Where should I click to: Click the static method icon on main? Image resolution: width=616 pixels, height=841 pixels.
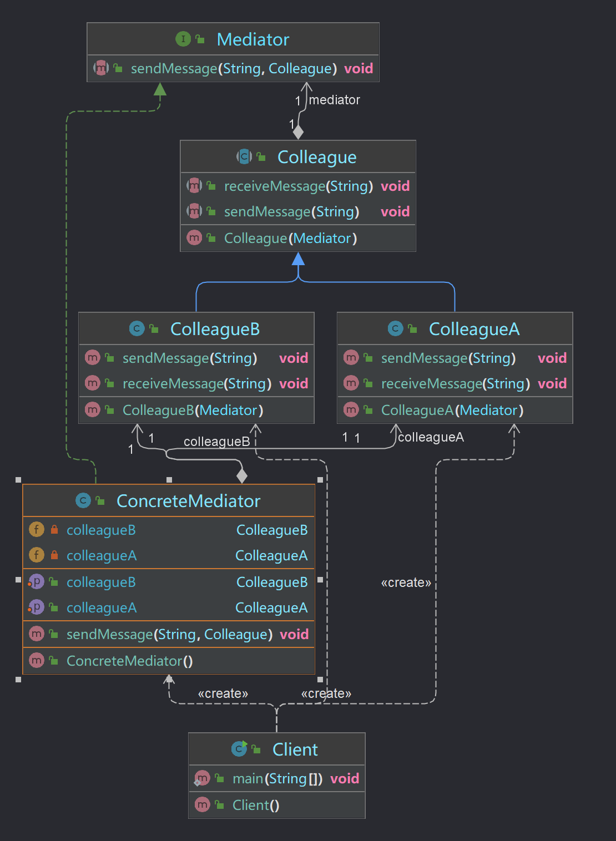click(202, 779)
